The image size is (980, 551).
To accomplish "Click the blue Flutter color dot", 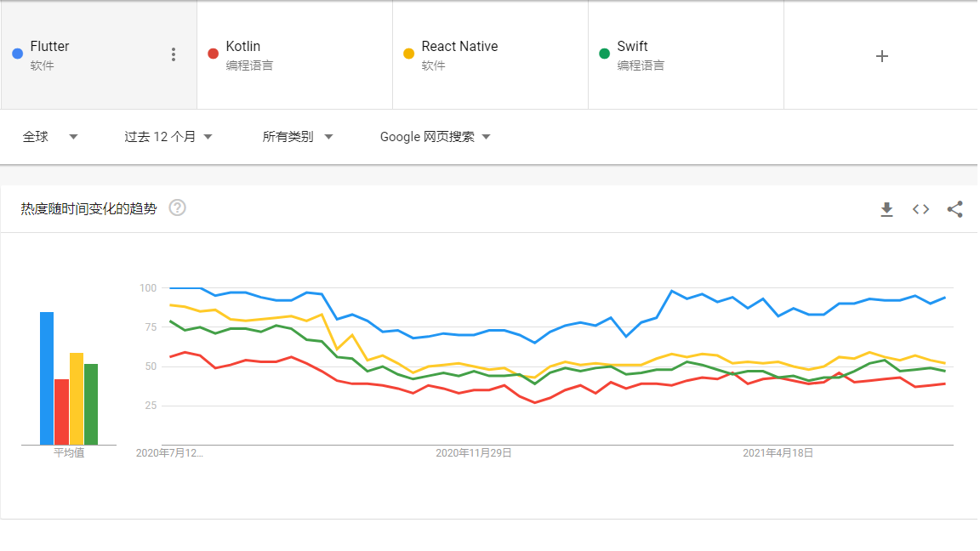I will point(18,54).
